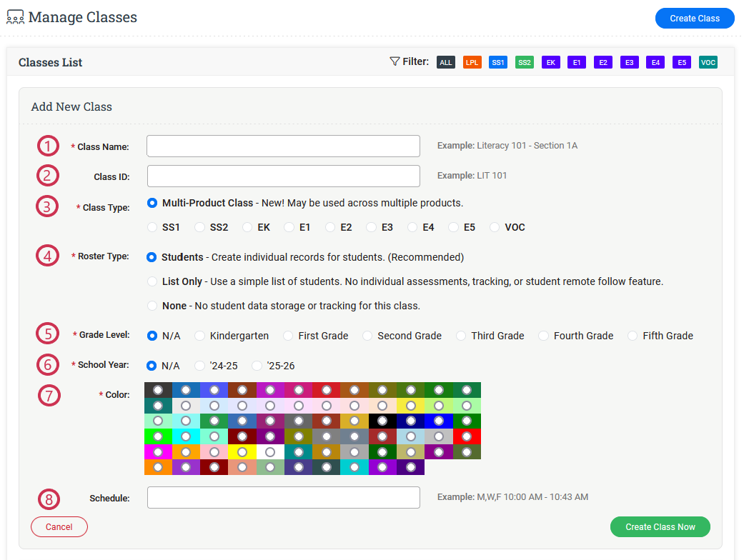Click the ALL filter badge
The image size is (744, 560).
tap(446, 62)
